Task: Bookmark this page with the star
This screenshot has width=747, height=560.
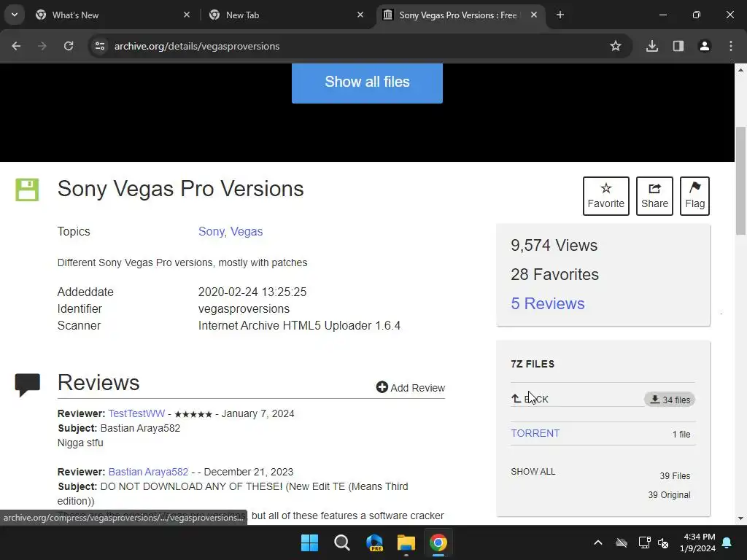Action: pos(616,46)
